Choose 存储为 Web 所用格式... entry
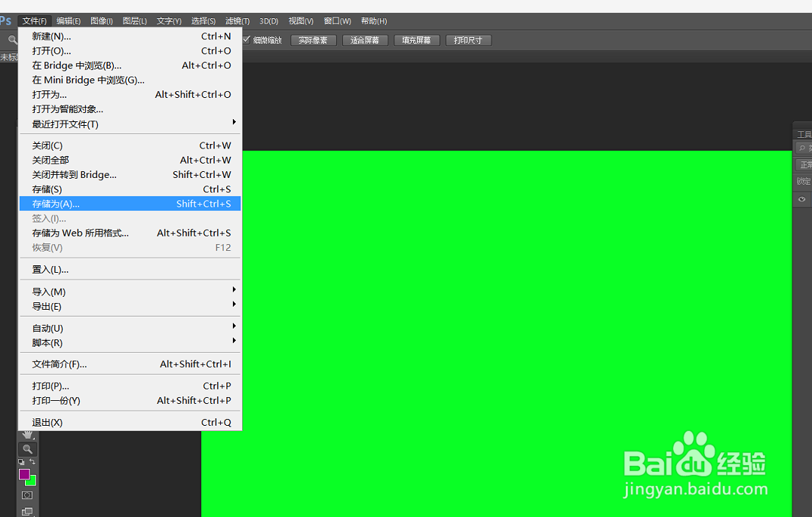Viewport: 812px width, 517px height. [130, 233]
